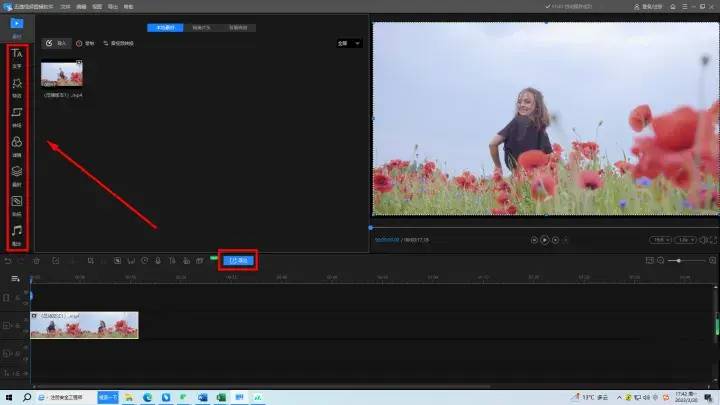720x405 pixels.
Task: Open the playback speed dropdown under preview
Action: [684, 240]
